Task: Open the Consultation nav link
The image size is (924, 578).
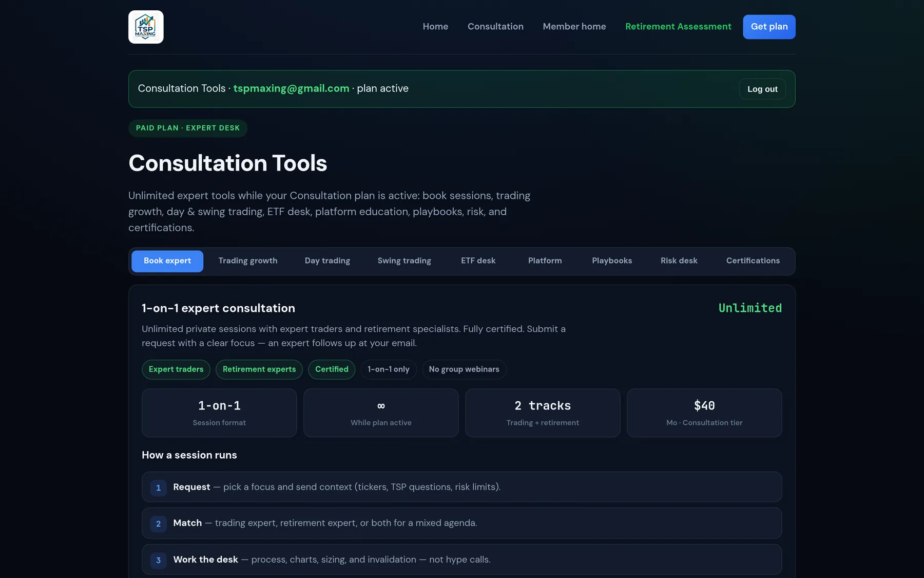Action: [495, 27]
